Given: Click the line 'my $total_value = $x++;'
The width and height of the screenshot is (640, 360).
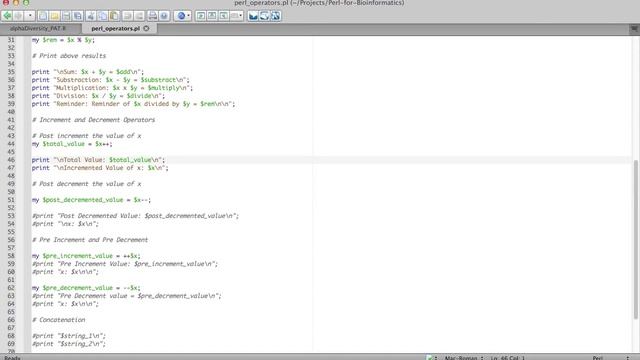Looking at the screenshot, I should (72, 144).
